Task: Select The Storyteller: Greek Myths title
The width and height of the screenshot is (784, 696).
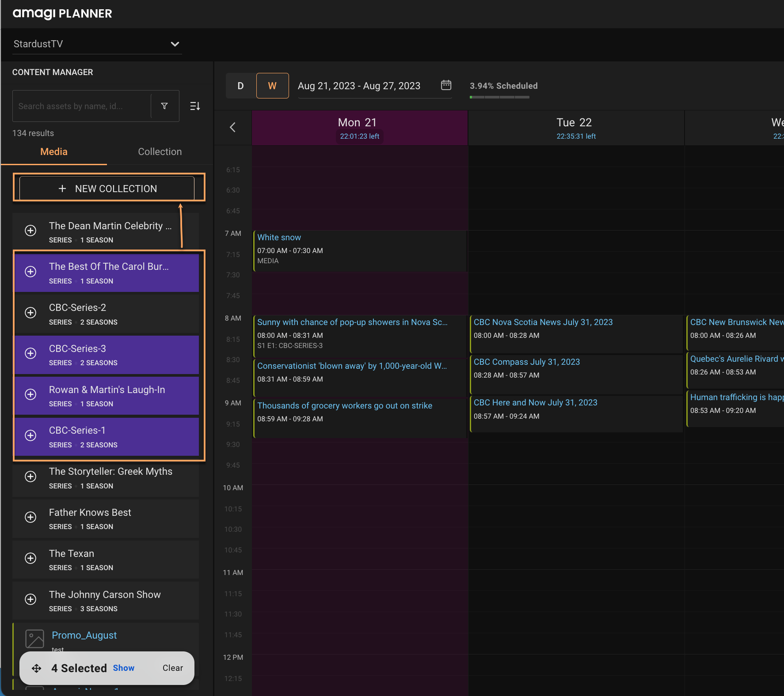Action: (110, 471)
